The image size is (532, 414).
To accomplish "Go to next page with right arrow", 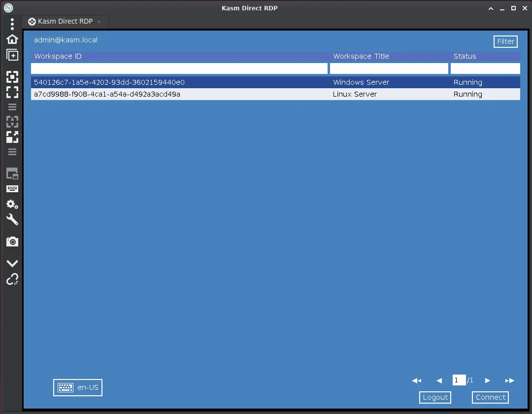I will (488, 381).
